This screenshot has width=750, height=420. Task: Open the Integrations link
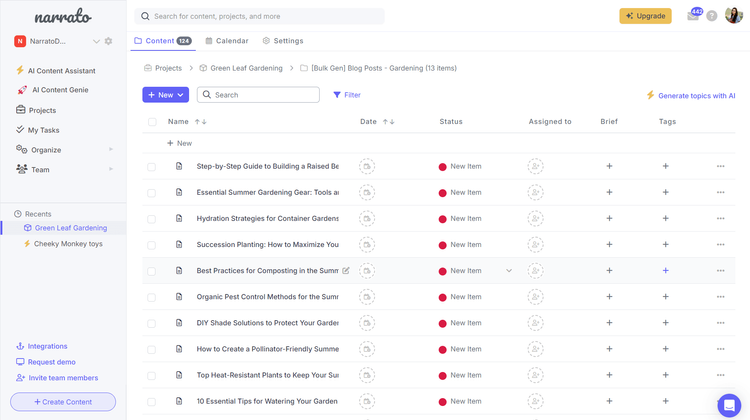[42, 346]
